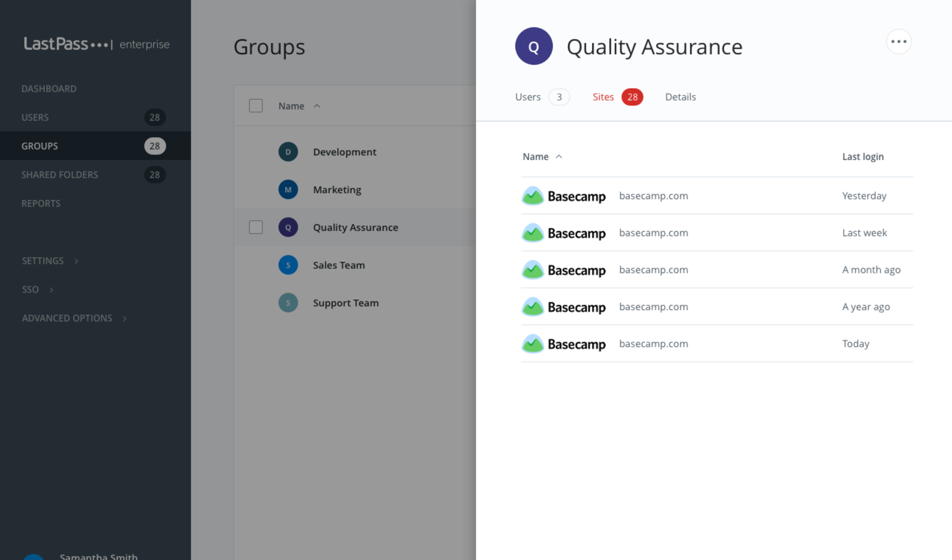
Task: Open Reports in the sidebar
Action: tap(41, 203)
